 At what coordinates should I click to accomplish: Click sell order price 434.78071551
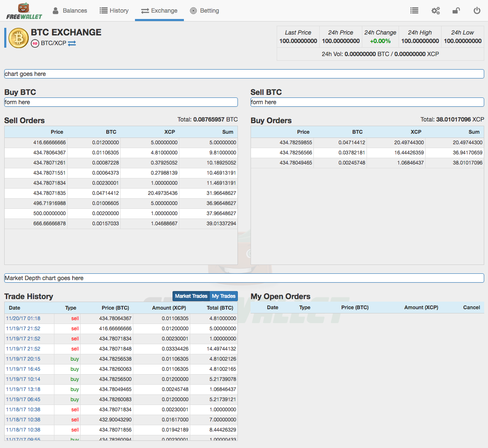point(49,173)
